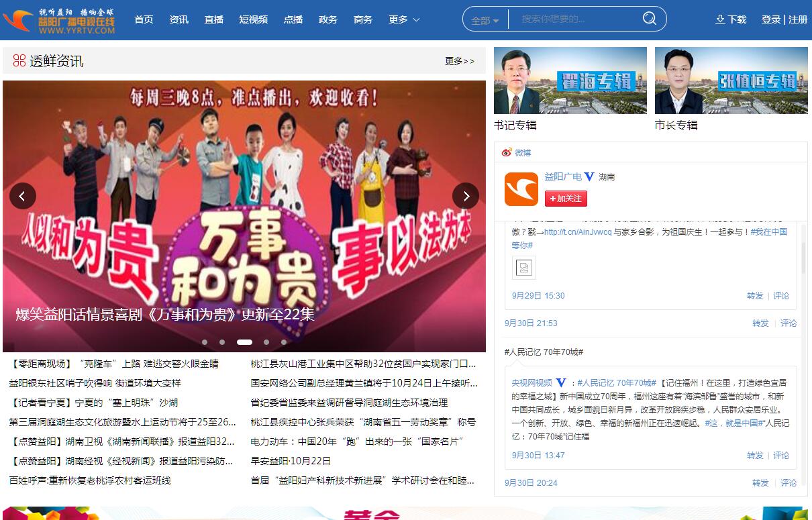Open the 直播 navigation tab
This screenshot has height=520, width=812.
click(x=214, y=19)
